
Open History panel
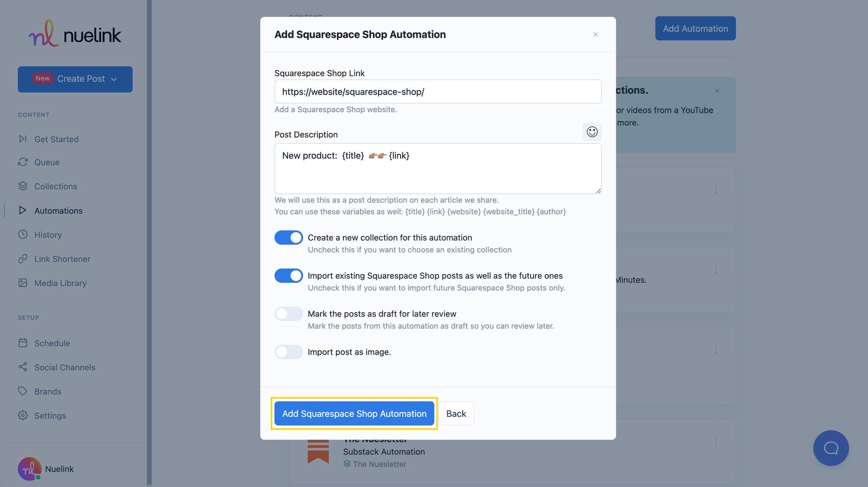pos(48,235)
